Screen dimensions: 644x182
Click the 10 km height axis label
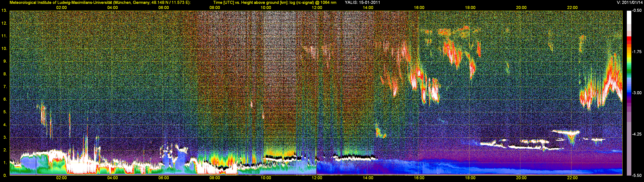pyautogui.click(x=4, y=48)
